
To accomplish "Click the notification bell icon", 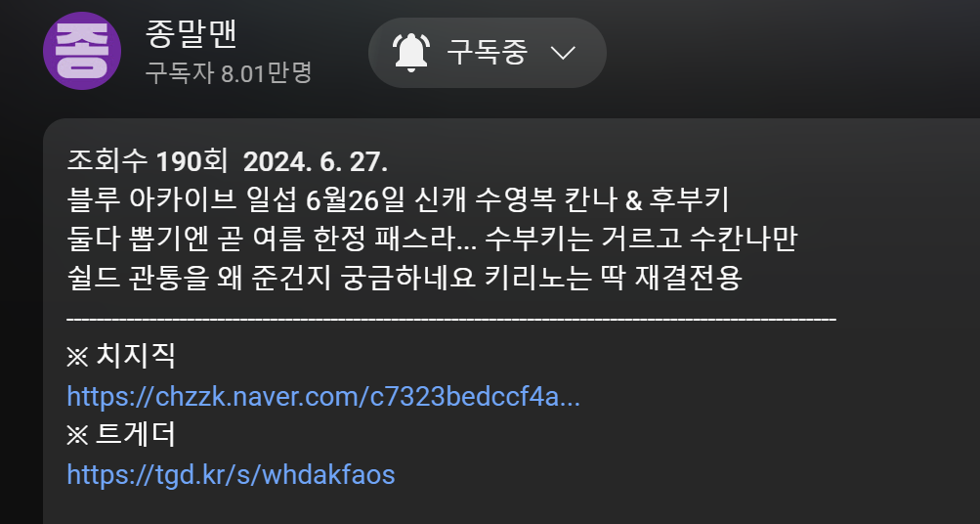I will click(x=410, y=53).
